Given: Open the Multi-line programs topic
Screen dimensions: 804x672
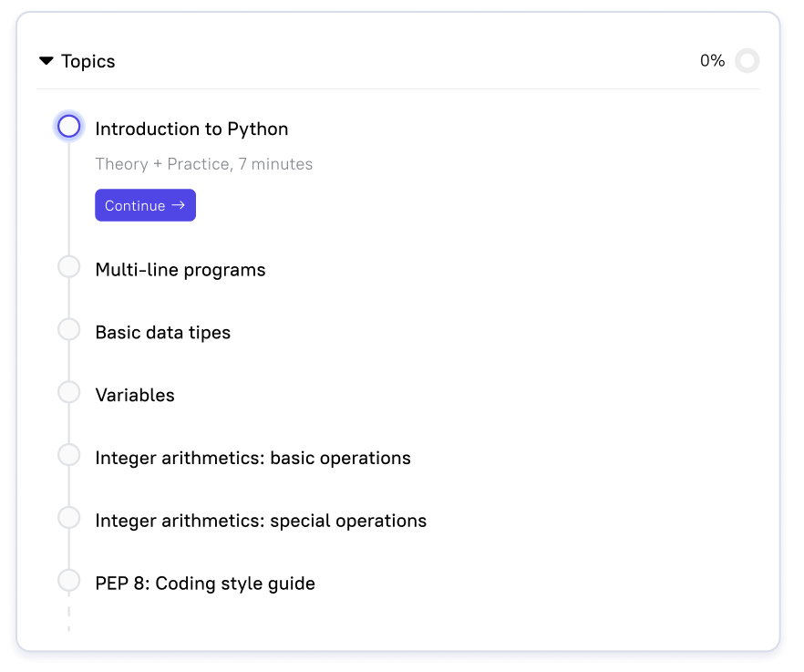Looking at the screenshot, I should click(x=180, y=270).
